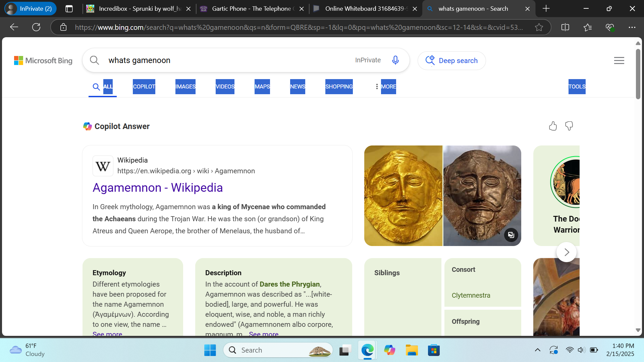
Task: Advance carousel with right chevron
Action: point(567,252)
